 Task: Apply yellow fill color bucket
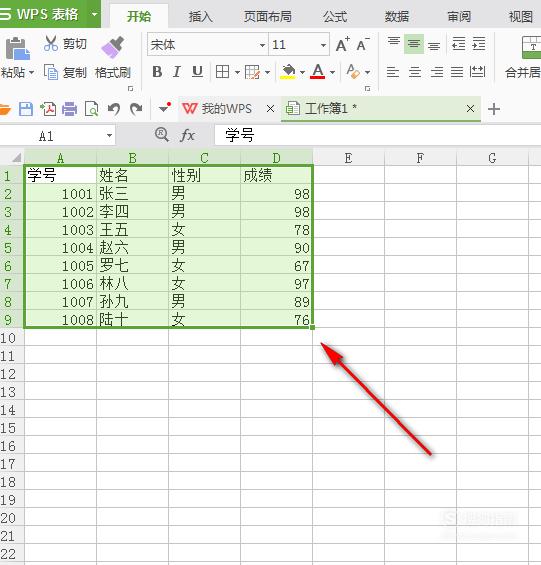288,72
